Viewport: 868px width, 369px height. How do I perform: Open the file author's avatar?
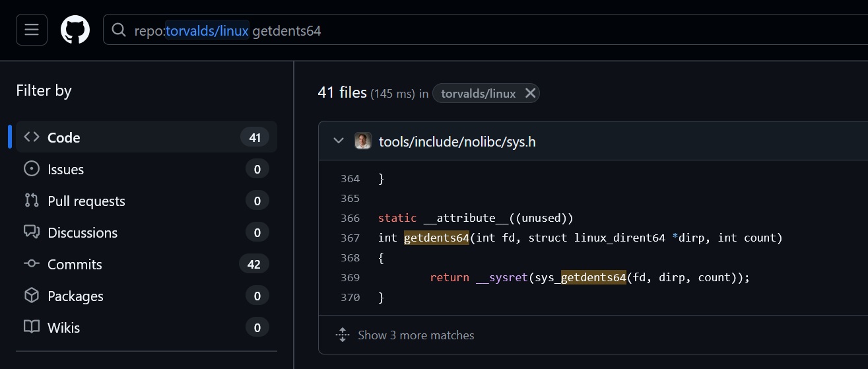[363, 141]
